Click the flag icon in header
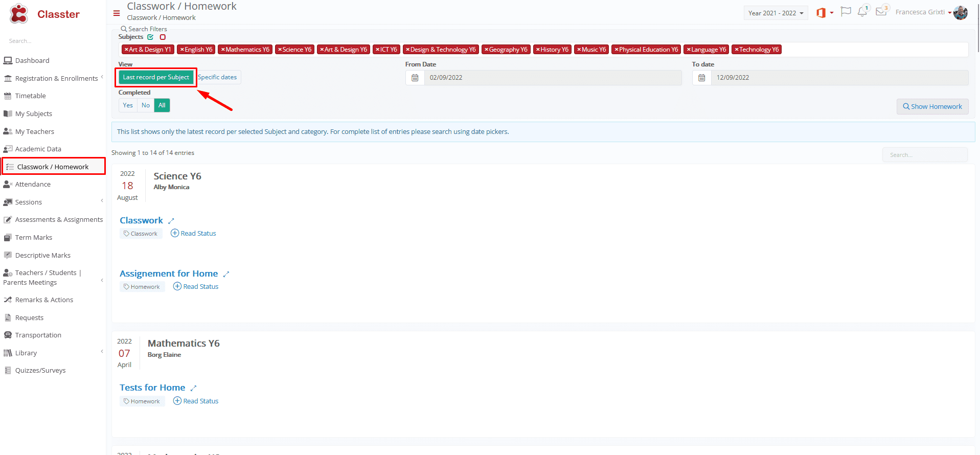Viewport: 980px width, 455px height. pyautogui.click(x=846, y=11)
